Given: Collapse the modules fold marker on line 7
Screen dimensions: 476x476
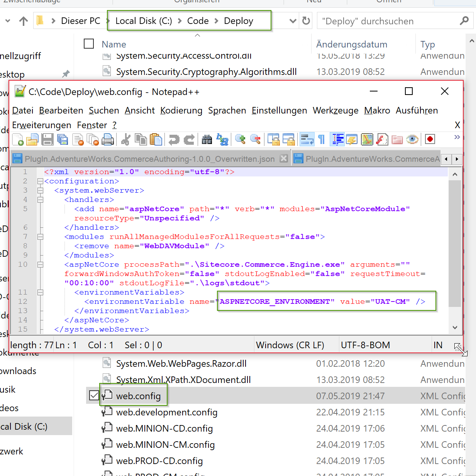Looking at the screenshot, I should pos(40,237).
